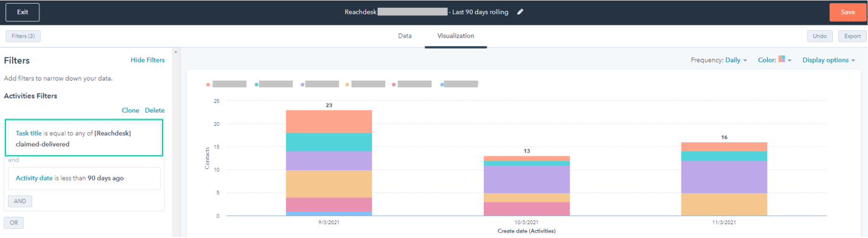Viewport: 868px width, 238px height.
Task: Open the Filters (3) button
Action: point(22,36)
